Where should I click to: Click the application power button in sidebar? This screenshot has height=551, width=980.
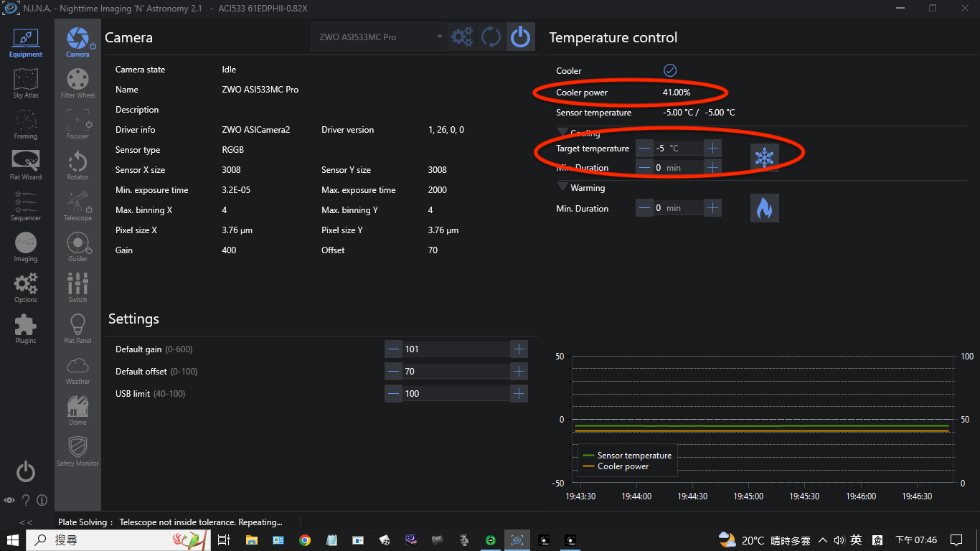coord(26,471)
